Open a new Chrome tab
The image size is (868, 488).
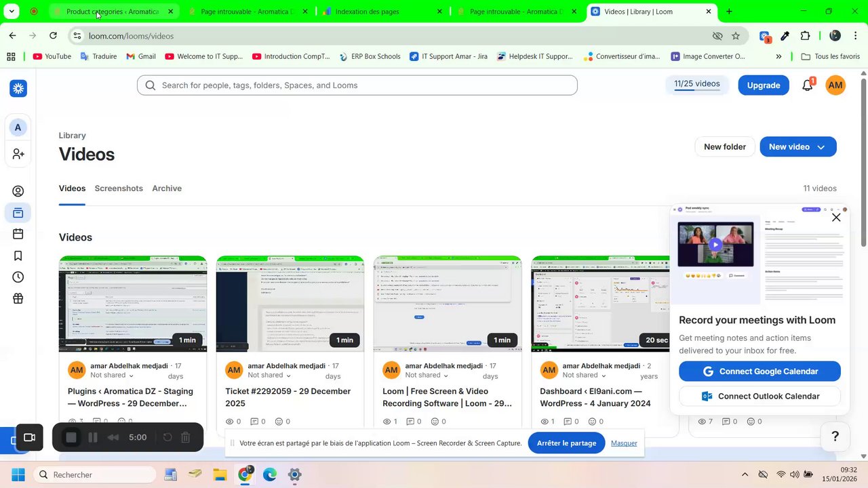tap(729, 12)
